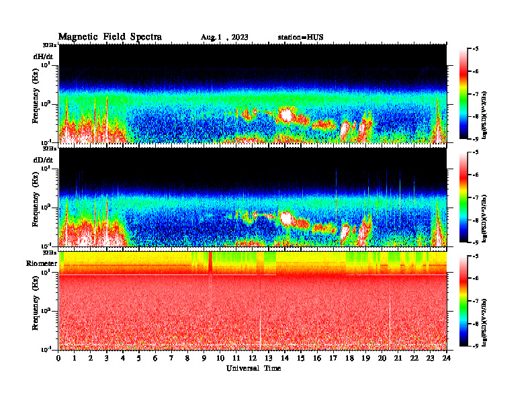Click the dark red vertical stripe near 9.5 UT in Riometer
The width and height of the screenshot is (532, 411).
(210, 262)
